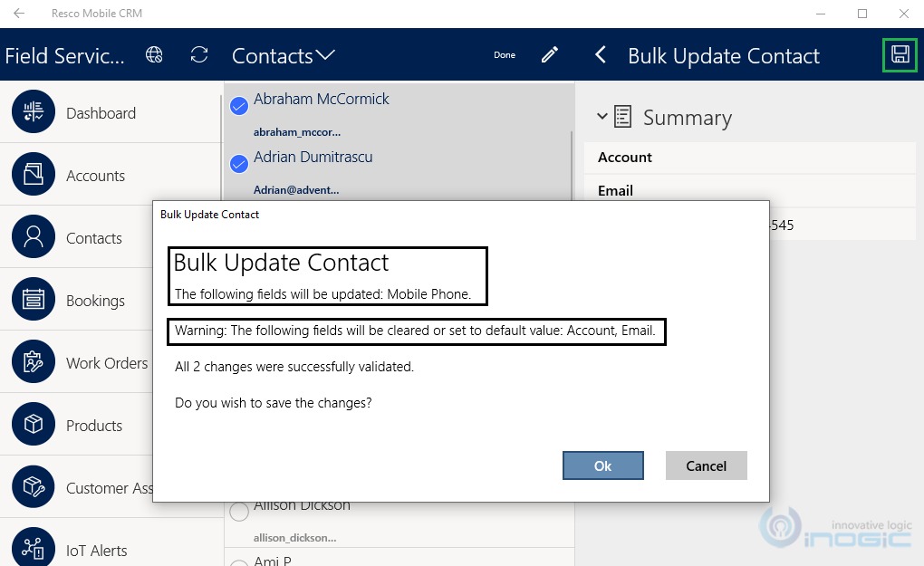Collapse the Summary section

click(602, 116)
